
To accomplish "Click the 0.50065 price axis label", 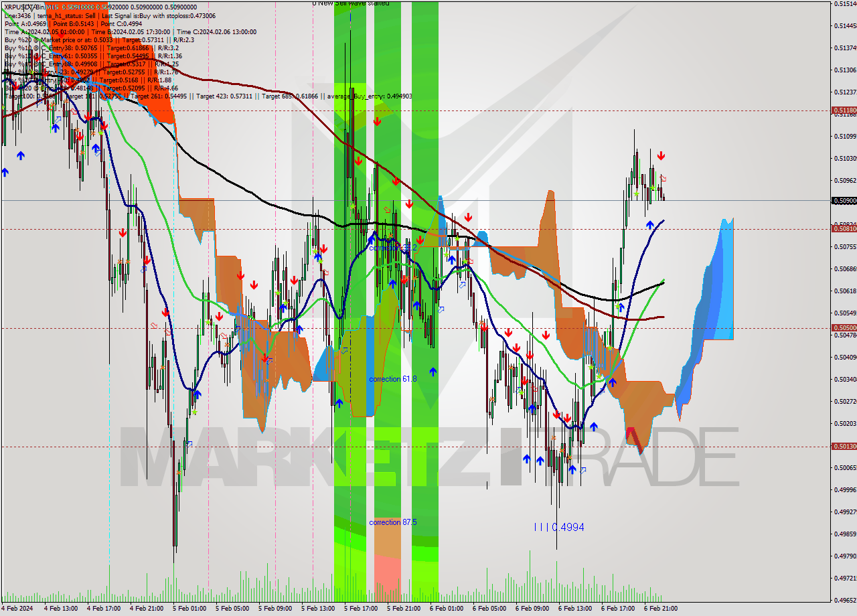I will [845, 467].
